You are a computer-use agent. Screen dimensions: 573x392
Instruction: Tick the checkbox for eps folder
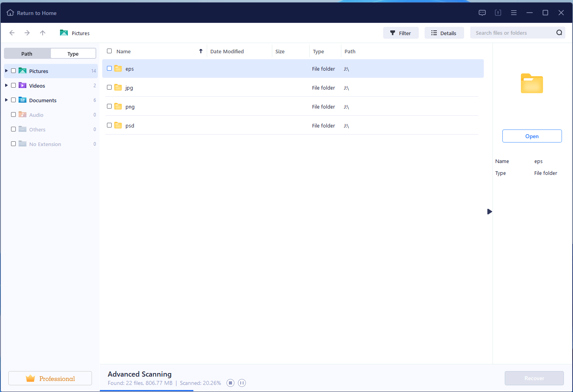[x=109, y=68]
